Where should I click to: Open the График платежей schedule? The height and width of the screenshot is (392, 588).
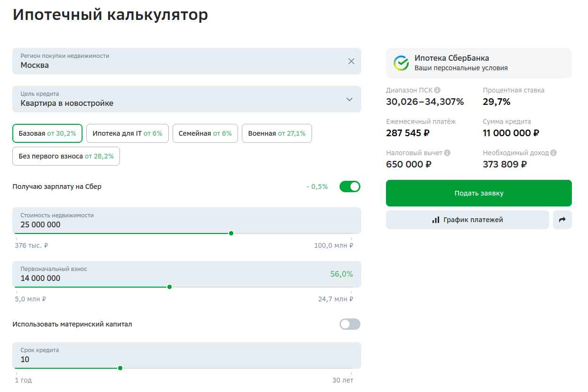467,220
